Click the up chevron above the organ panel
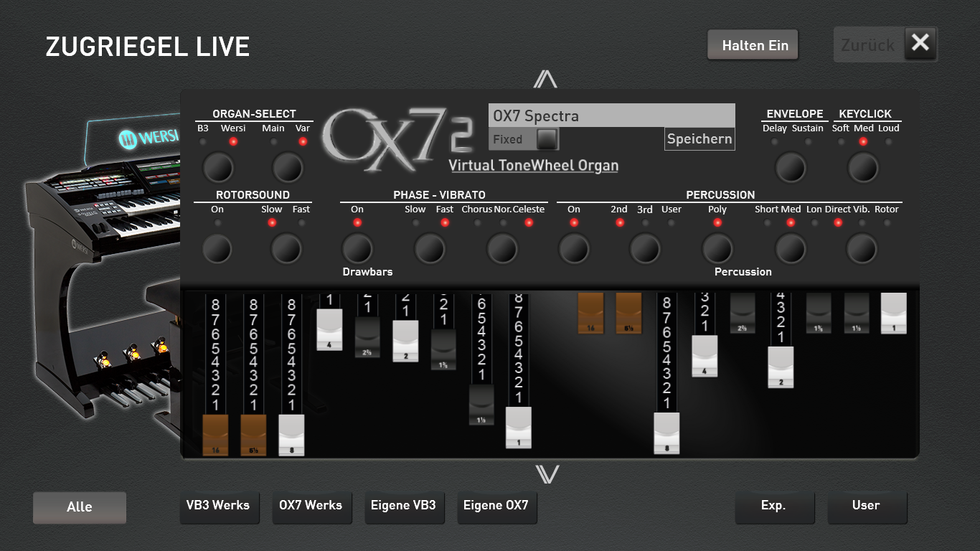The image size is (980, 551). pyautogui.click(x=545, y=79)
